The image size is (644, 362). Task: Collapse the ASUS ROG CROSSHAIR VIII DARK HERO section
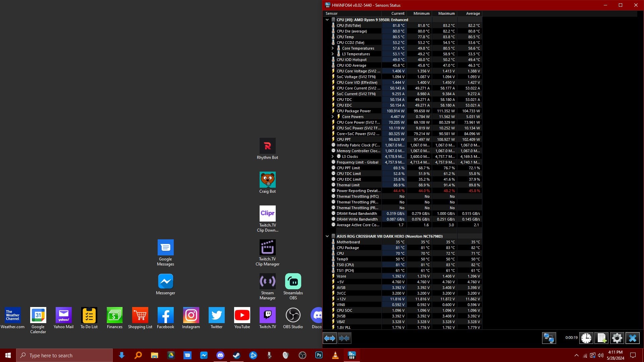(327, 236)
